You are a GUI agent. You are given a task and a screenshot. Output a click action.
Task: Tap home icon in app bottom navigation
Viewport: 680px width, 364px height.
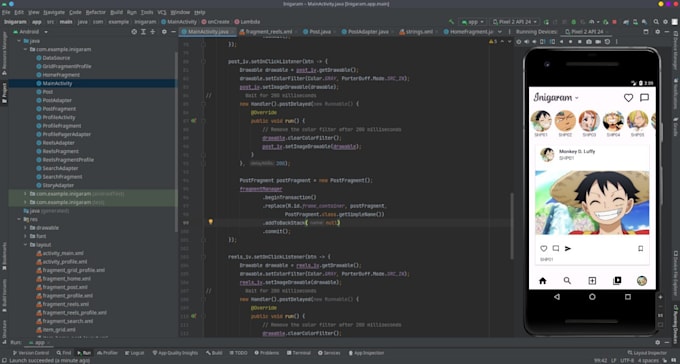coord(543,281)
